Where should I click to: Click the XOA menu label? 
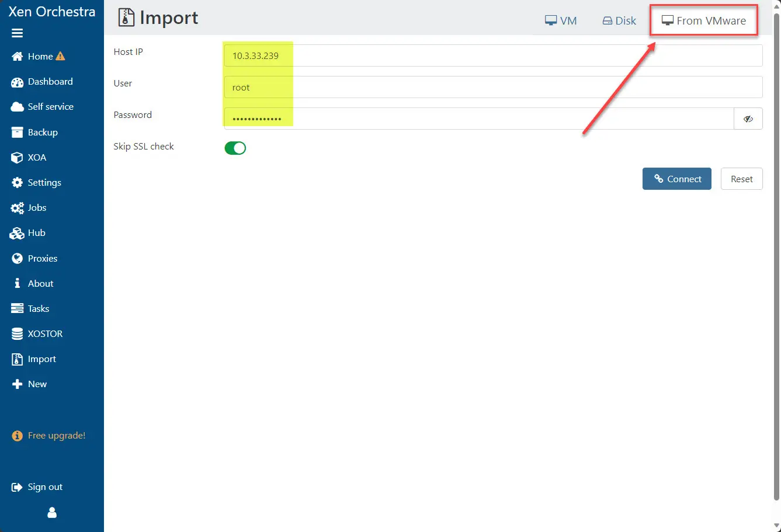(37, 158)
